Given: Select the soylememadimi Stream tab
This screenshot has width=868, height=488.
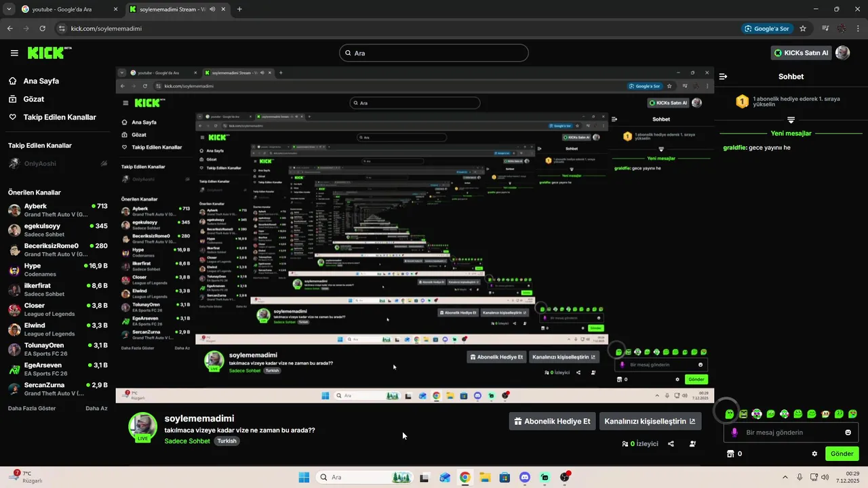Looking at the screenshot, I should [176, 9].
